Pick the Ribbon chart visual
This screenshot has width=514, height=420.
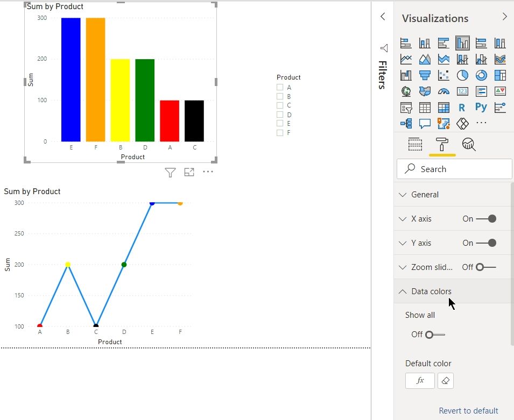pyautogui.click(x=500, y=59)
